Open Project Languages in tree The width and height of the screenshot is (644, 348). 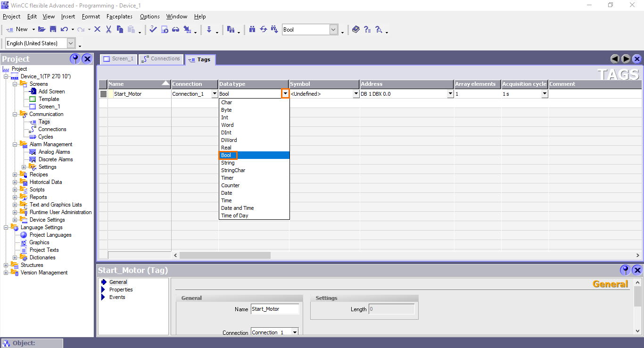click(50, 235)
